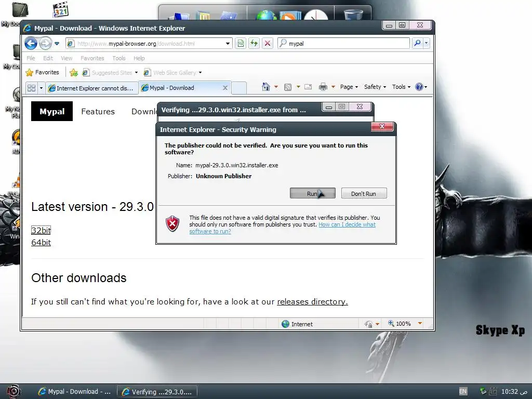Open the Help menu

(139, 58)
